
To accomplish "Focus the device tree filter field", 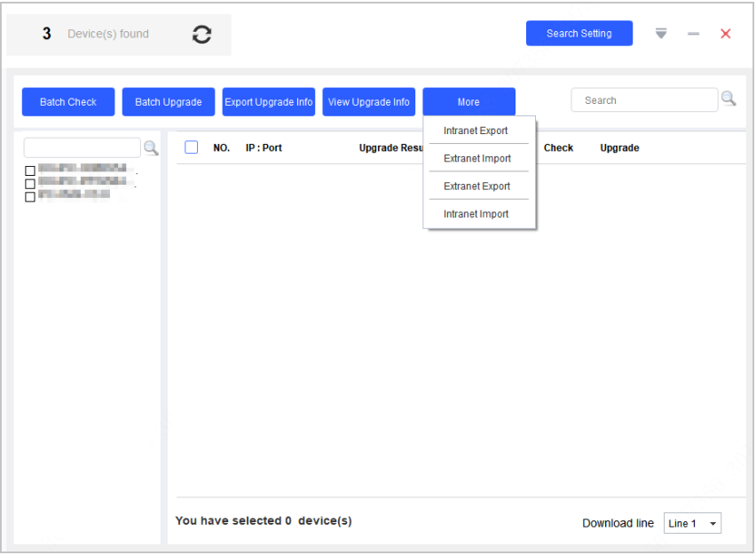I will tap(82, 147).
